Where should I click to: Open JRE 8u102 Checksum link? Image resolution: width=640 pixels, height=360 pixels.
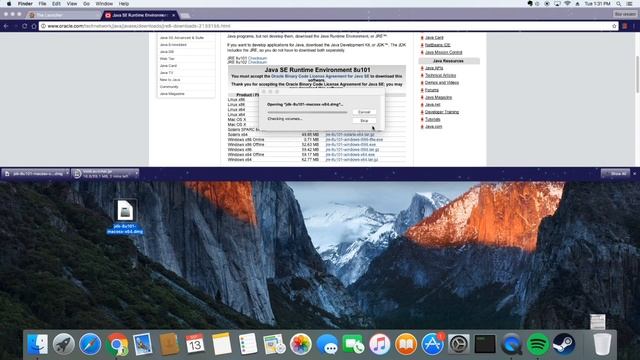coord(258,62)
